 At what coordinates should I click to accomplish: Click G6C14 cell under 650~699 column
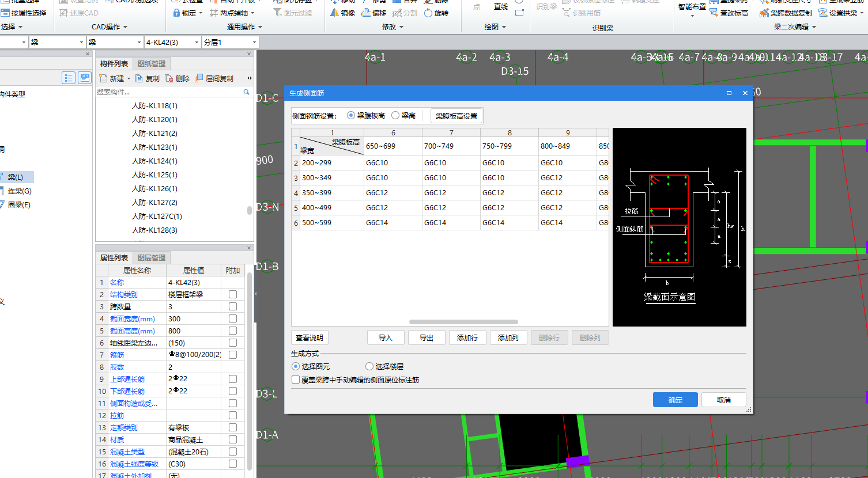point(393,223)
